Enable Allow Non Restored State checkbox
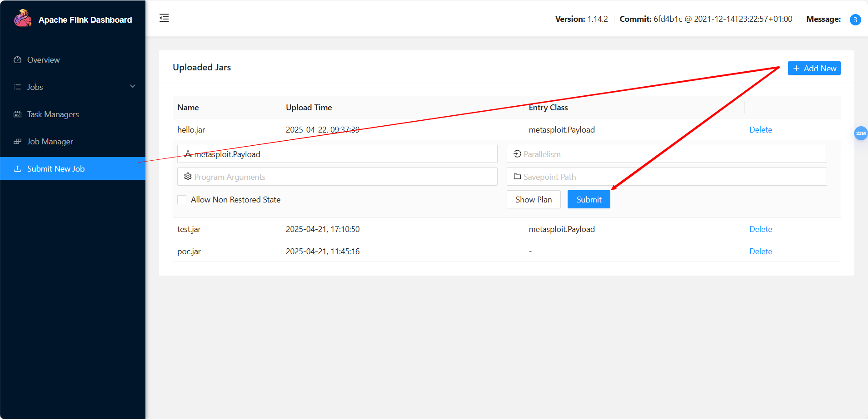This screenshot has width=868, height=419. coord(182,200)
